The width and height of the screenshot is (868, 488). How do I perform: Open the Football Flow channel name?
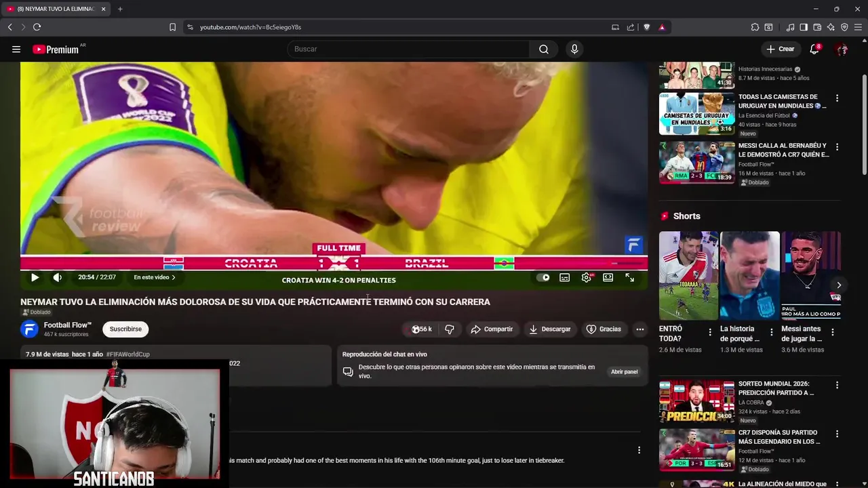[67, 325]
